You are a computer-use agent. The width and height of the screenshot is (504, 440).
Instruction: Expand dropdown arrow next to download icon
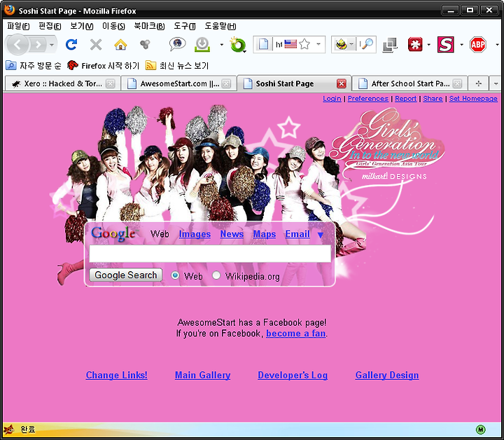[221, 45]
